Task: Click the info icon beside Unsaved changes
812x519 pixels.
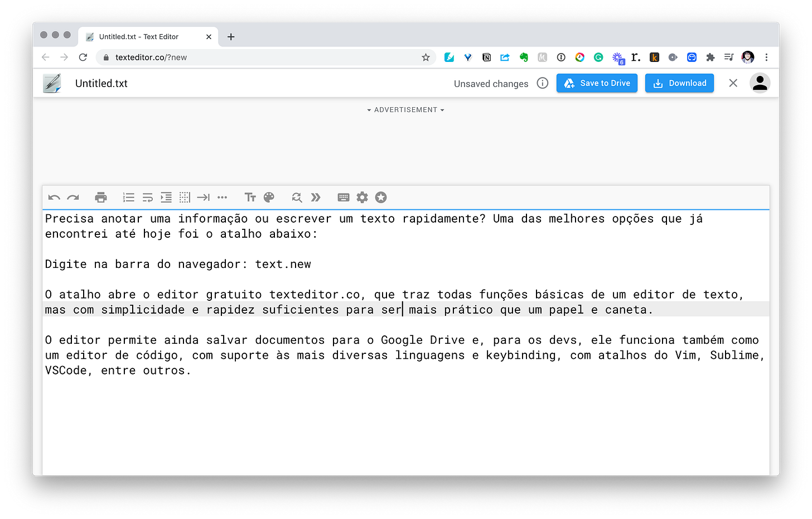Action: tap(543, 83)
